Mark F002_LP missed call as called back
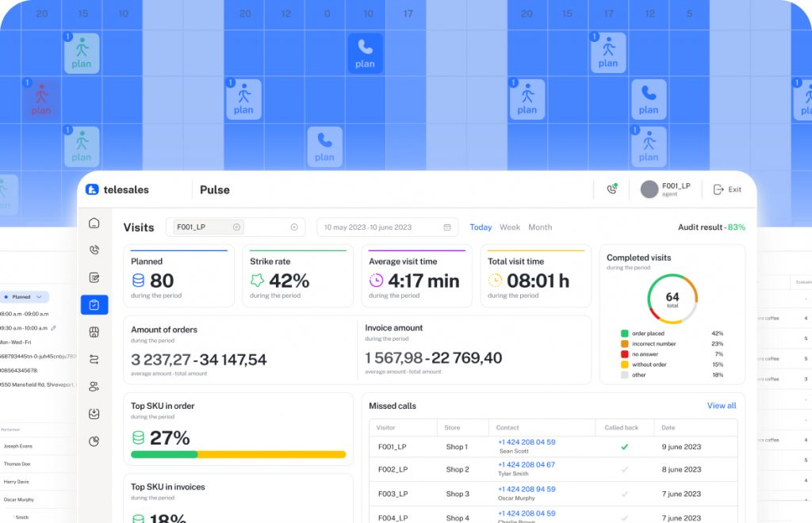 (624, 469)
